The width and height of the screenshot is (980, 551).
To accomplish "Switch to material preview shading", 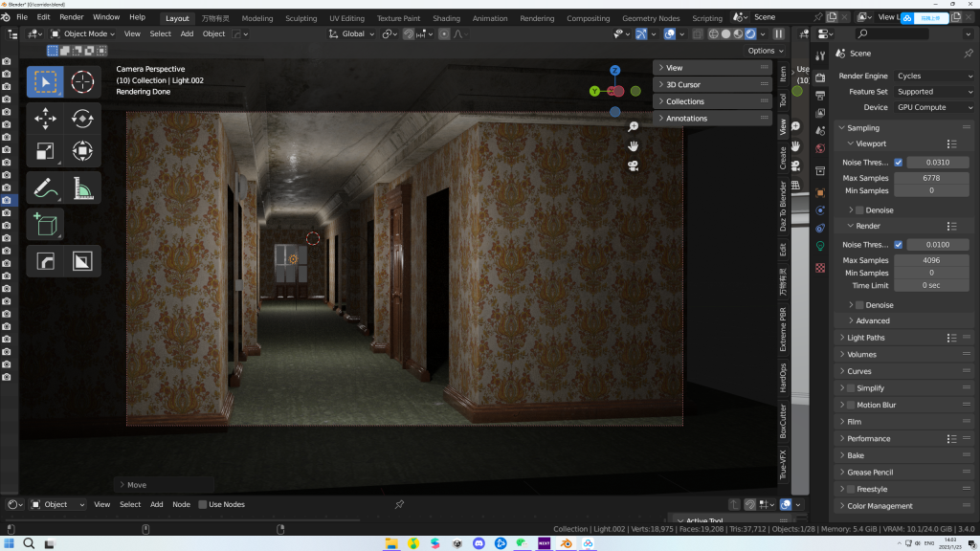I will coord(738,33).
